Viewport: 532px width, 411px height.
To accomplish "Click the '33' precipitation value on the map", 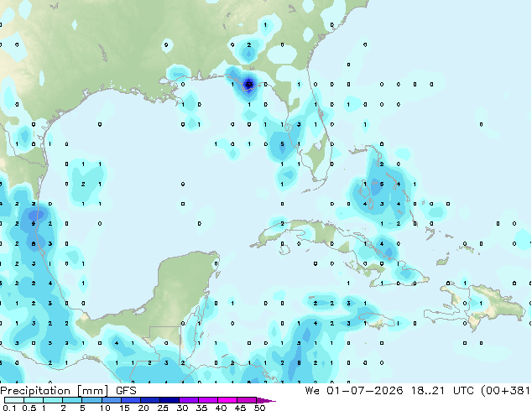I will click(249, 85).
